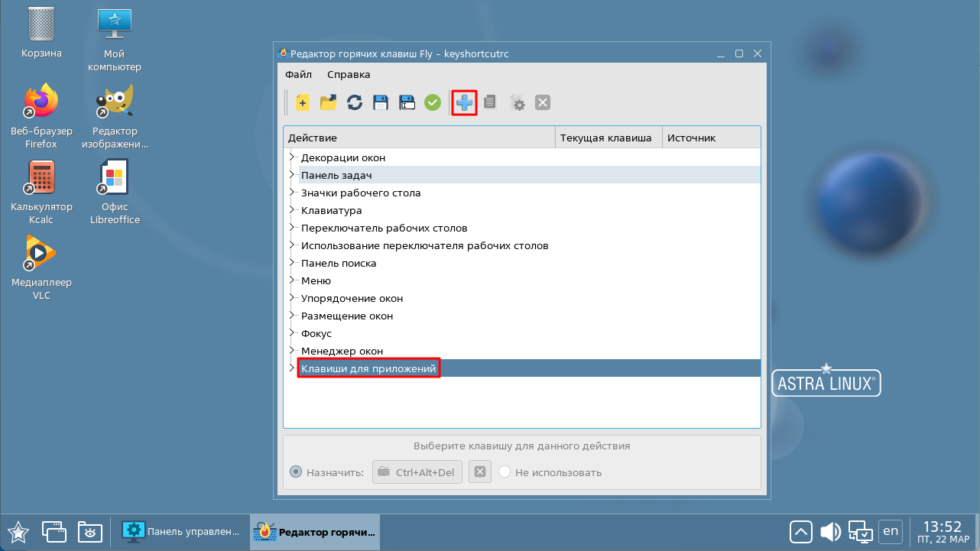This screenshot has height=551, width=980.
Task: Switch keyboard layout with the en indicator
Action: pos(891,530)
